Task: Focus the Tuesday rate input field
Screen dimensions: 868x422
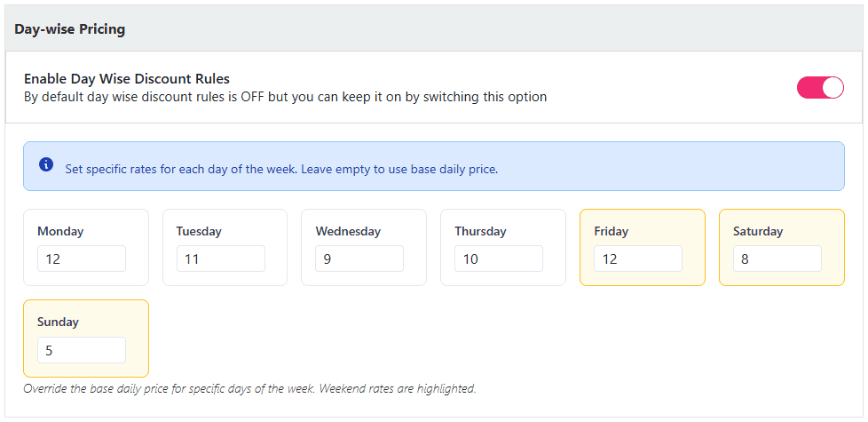Action: (x=220, y=259)
